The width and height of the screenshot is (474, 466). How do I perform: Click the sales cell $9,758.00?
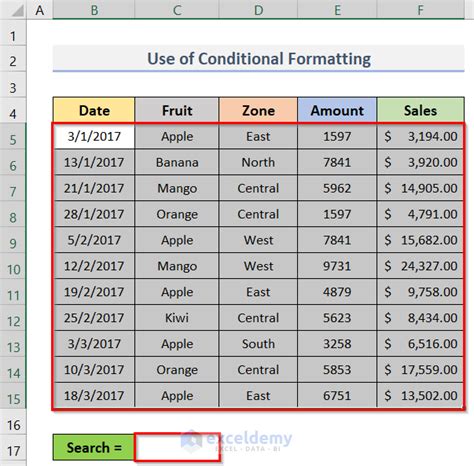tap(420, 292)
